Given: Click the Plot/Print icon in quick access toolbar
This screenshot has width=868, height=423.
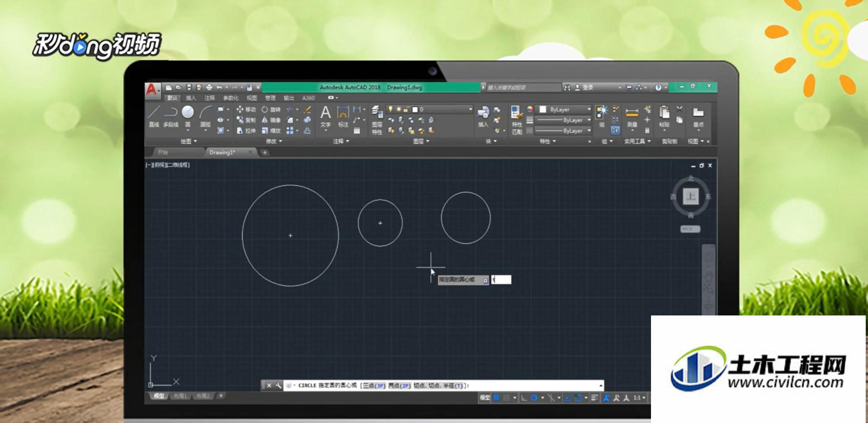Looking at the screenshot, I should coord(209,87).
